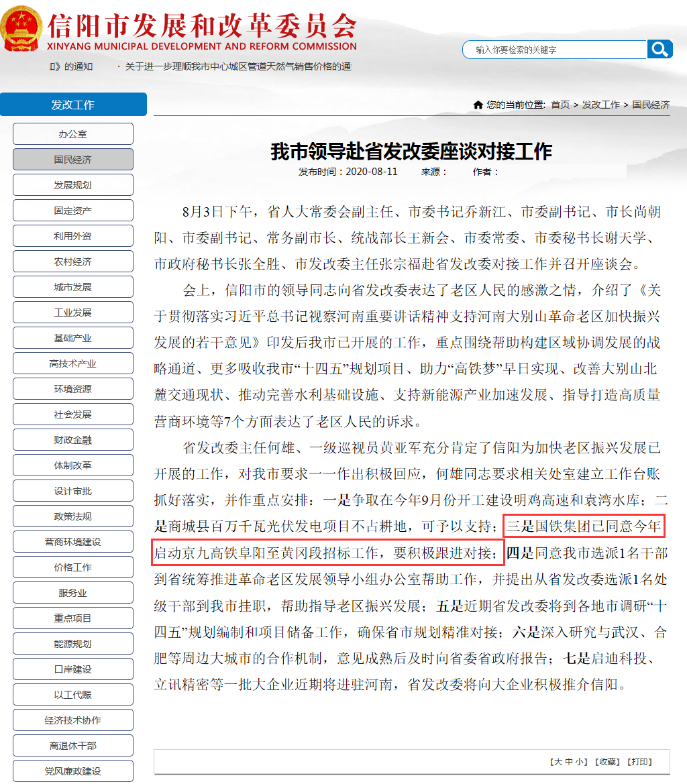Viewport: 687px width, 784px height.
Task: Open 环境资源 sidebar item
Action: point(73,389)
